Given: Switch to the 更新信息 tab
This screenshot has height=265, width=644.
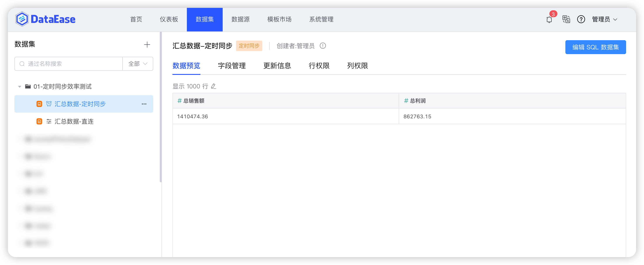Looking at the screenshot, I should point(277,66).
